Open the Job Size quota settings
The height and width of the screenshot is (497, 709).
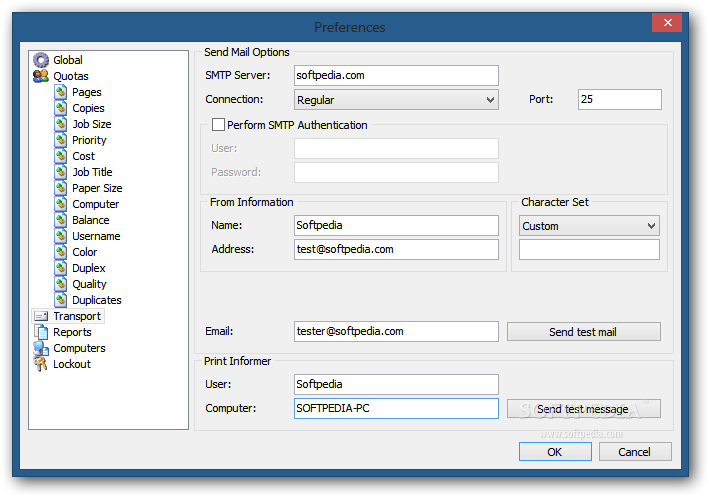coord(92,124)
